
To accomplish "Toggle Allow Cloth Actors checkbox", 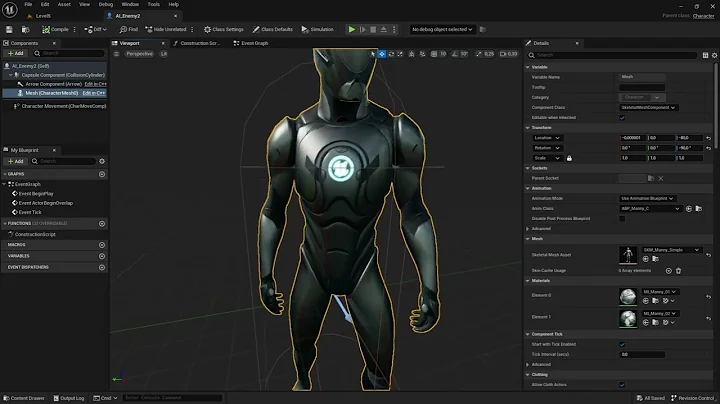I will click(622, 385).
